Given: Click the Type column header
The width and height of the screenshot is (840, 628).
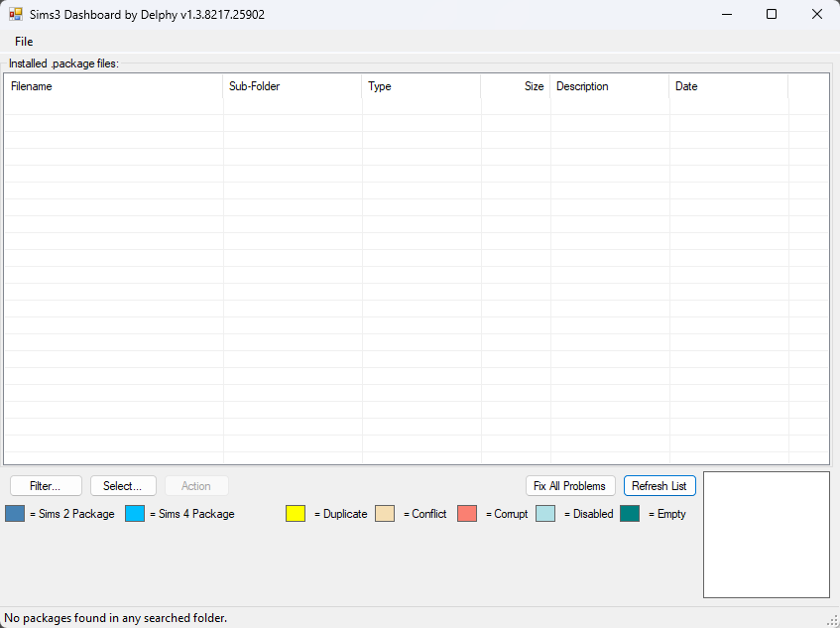Looking at the screenshot, I should tap(421, 86).
